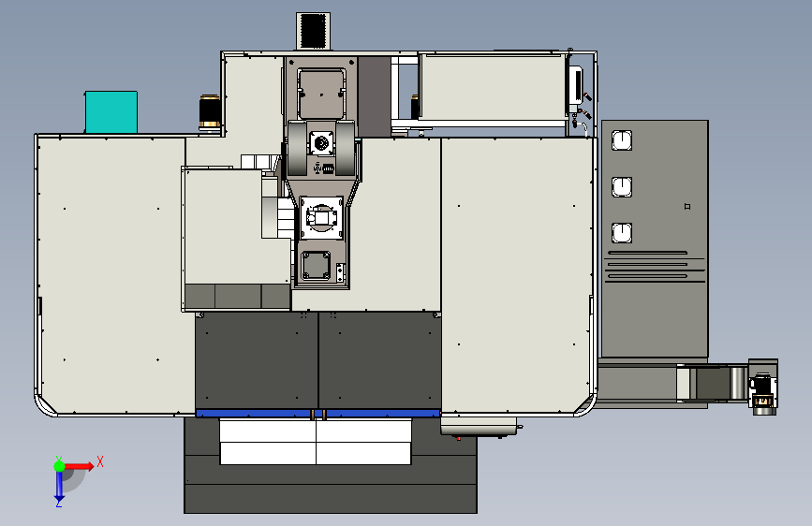Select the dark square plate below the flange
812x526 pixels.
pos(316,266)
